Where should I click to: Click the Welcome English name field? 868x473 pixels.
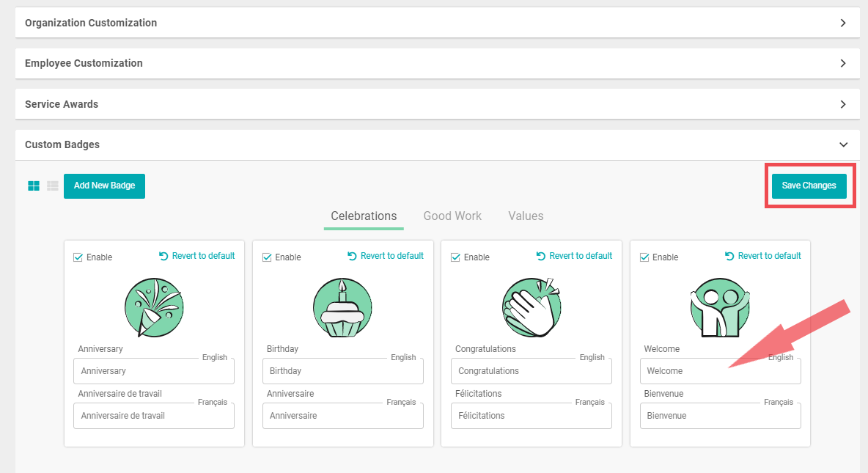(x=720, y=371)
